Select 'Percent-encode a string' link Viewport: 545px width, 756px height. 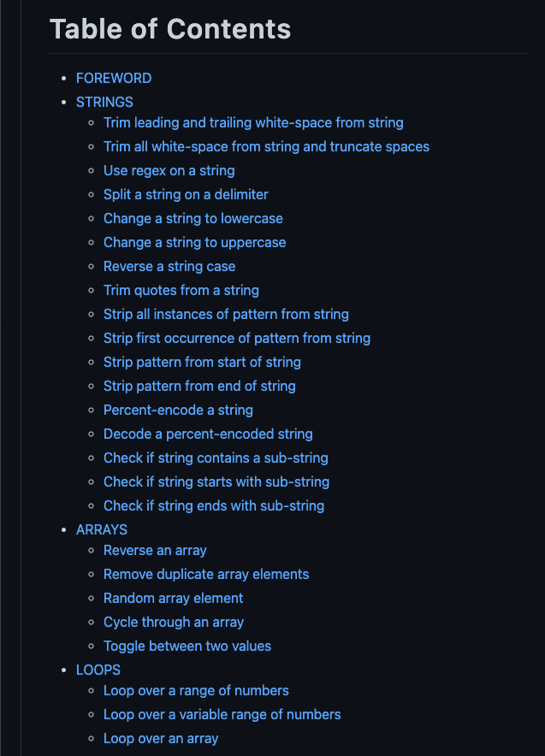tap(178, 410)
